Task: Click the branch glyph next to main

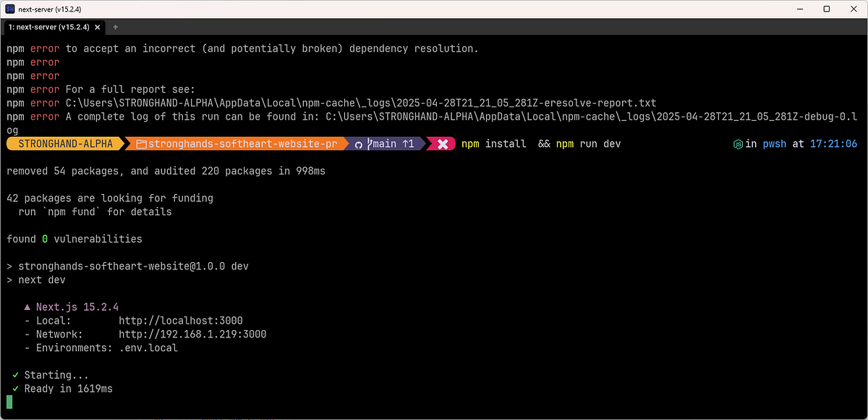Action: (x=370, y=143)
